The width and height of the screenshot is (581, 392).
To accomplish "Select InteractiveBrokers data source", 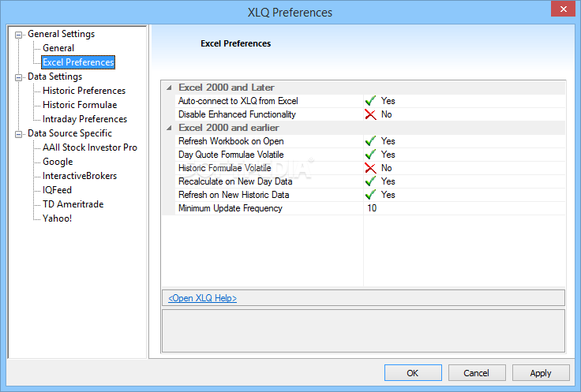I will pos(79,176).
